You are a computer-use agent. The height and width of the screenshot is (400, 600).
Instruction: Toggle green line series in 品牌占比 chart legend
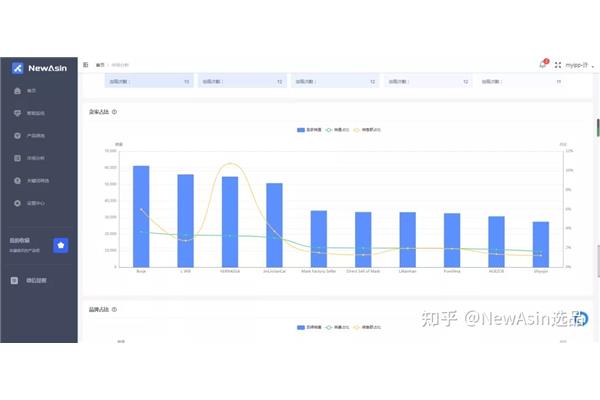point(338,327)
